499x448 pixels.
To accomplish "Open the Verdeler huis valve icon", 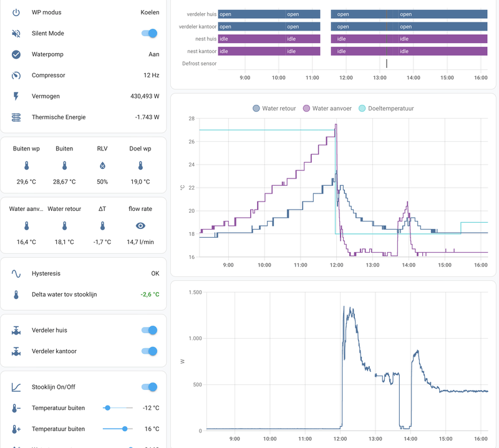I will (x=16, y=331).
